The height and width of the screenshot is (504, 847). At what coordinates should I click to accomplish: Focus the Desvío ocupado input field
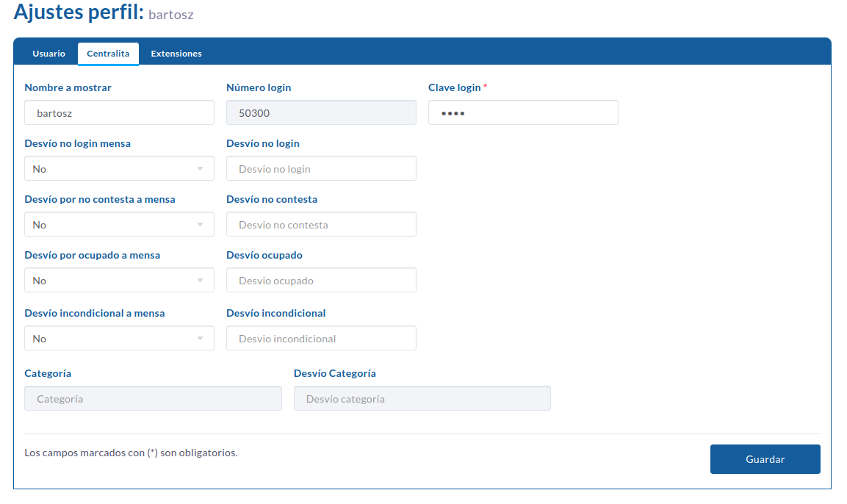point(322,281)
